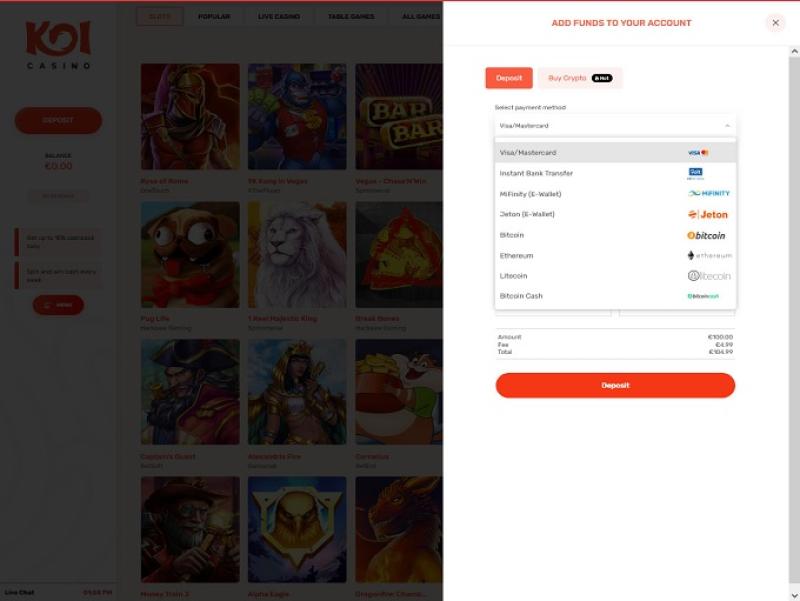This screenshot has width=800, height=601.
Task: Choose Instant Bank Transfer option
Action: pyautogui.click(x=615, y=173)
